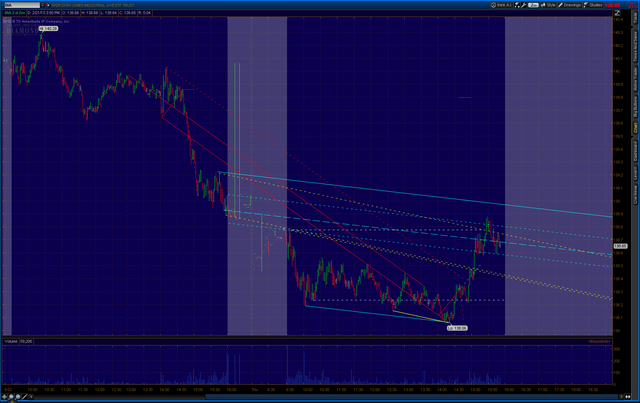The width and height of the screenshot is (640, 403).
Task: Select the drawing tool icon at bottom left
Action: [24, 396]
